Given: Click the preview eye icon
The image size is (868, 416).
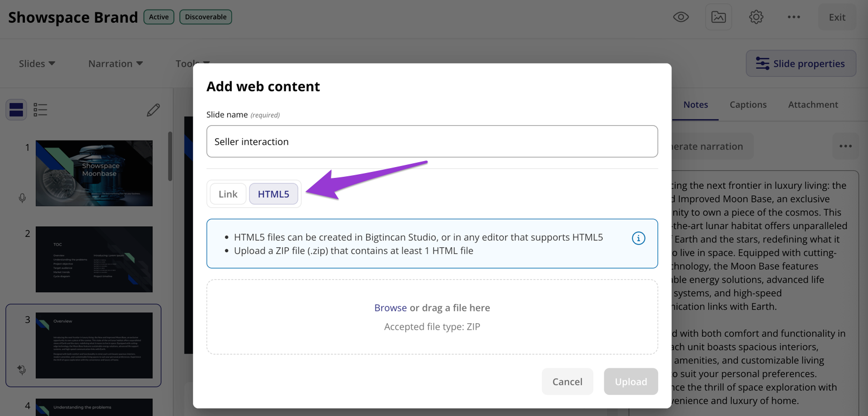Looking at the screenshot, I should [681, 17].
